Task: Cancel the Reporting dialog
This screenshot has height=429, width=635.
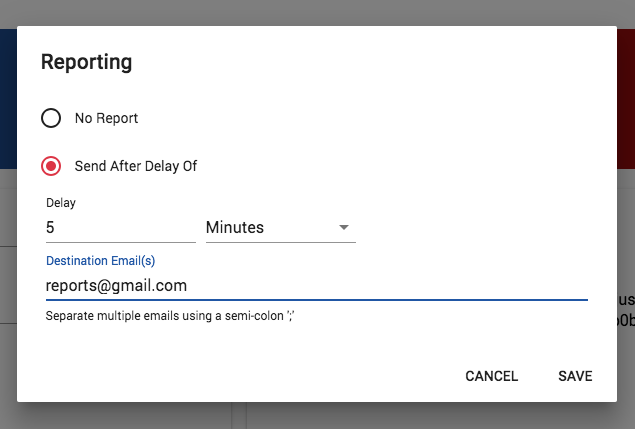Action: pos(491,376)
